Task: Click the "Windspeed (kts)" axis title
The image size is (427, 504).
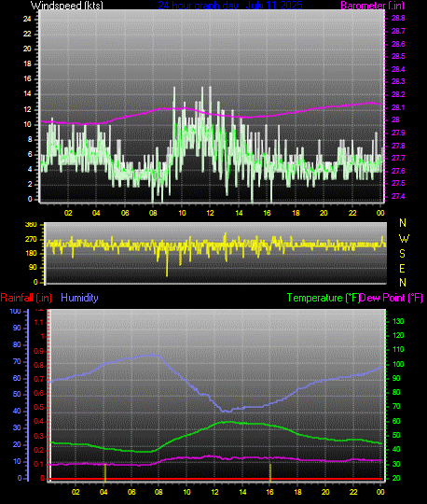Action: [67, 6]
